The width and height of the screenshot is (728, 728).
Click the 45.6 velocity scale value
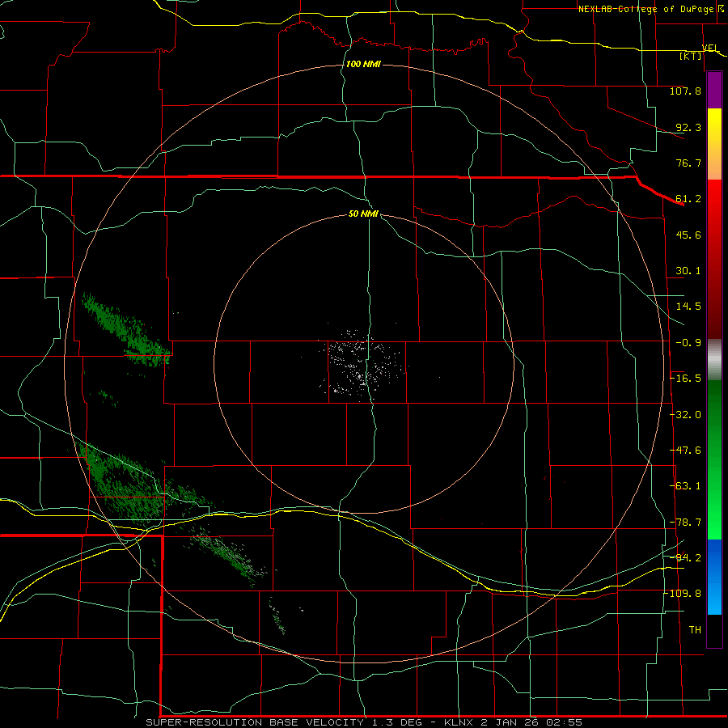pyautogui.click(x=688, y=235)
